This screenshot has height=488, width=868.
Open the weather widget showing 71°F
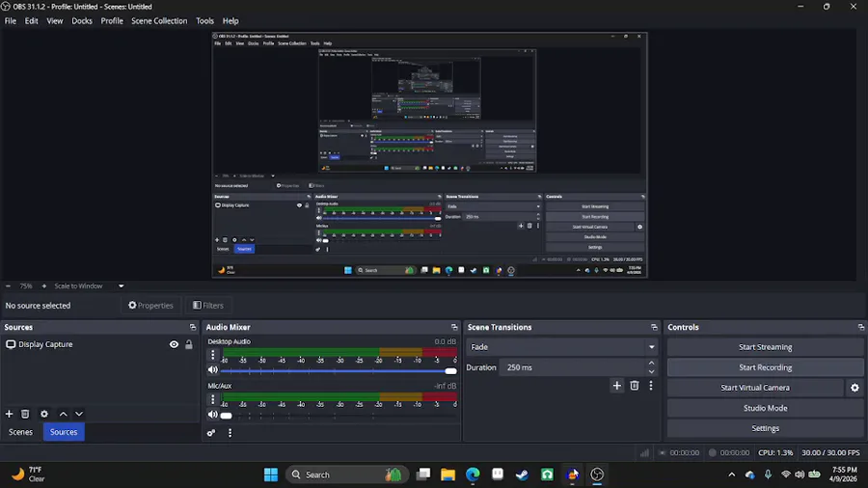pyautogui.click(x=29, y=474)
